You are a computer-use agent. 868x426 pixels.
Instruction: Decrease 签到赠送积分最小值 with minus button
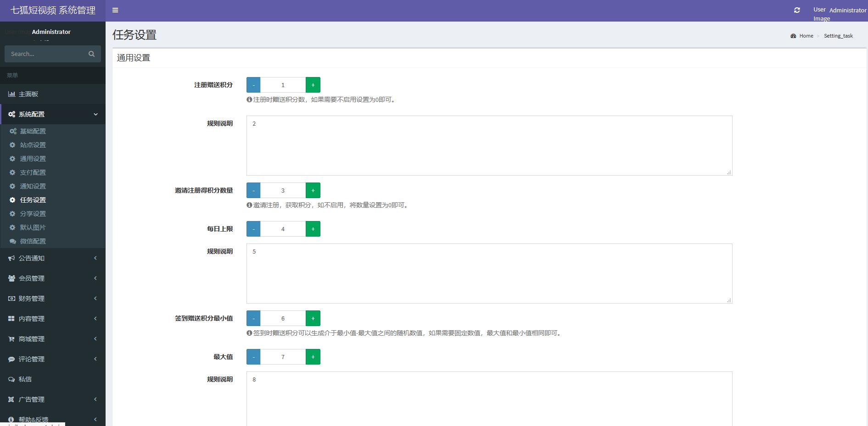(x=253, y=318)
